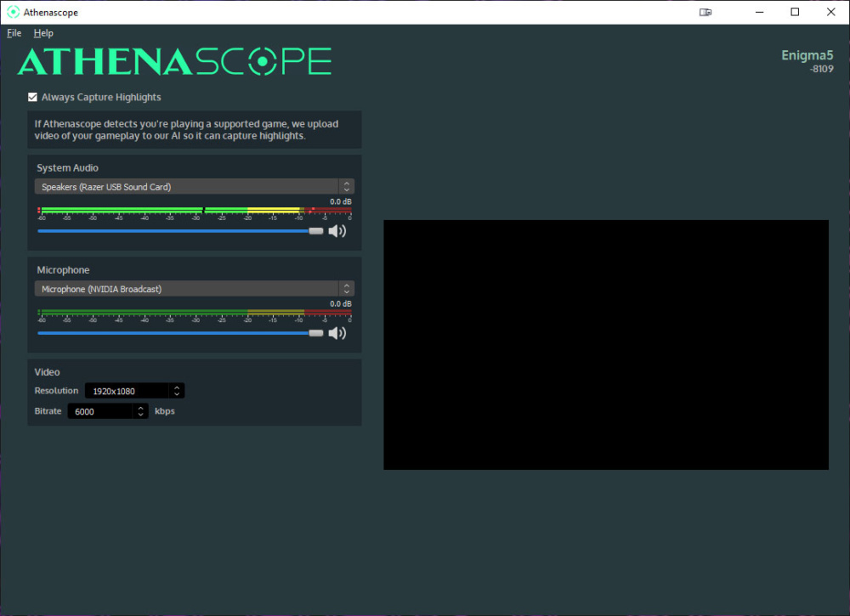Open the System Audio device dropdown
Image resolution: width=850 pixels, height=616 pixels.
pos(195,186)
